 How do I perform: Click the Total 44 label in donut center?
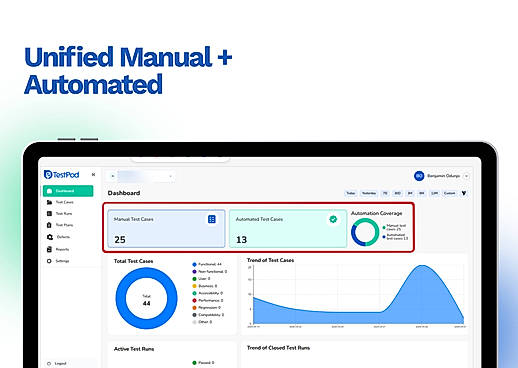[146, 300]
